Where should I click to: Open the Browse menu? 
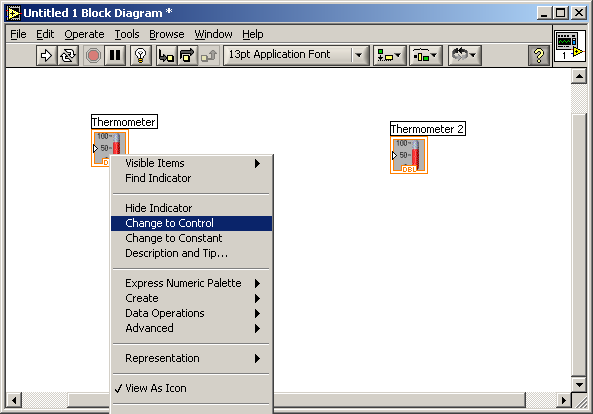[166, 34]
